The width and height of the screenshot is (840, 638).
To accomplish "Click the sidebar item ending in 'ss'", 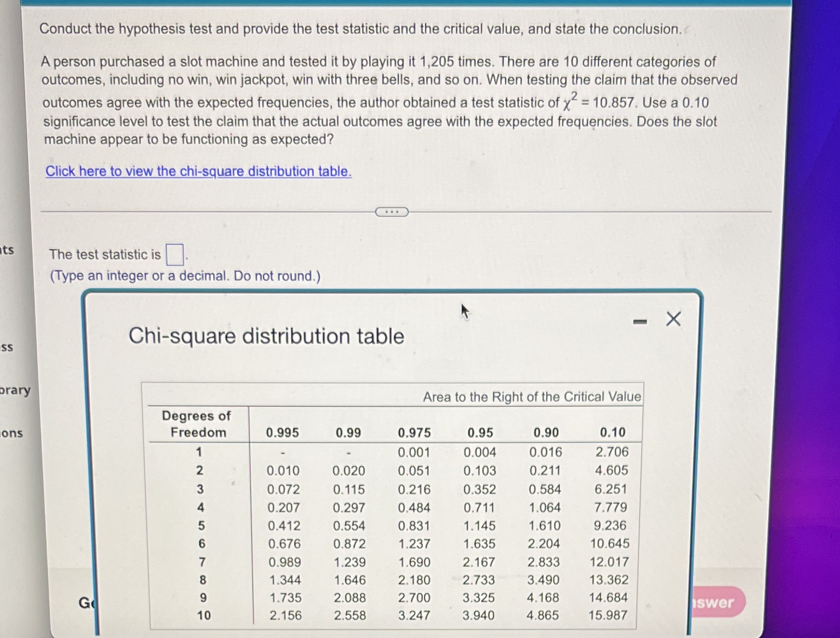I will pyautogui.click(x=7, y=347).
